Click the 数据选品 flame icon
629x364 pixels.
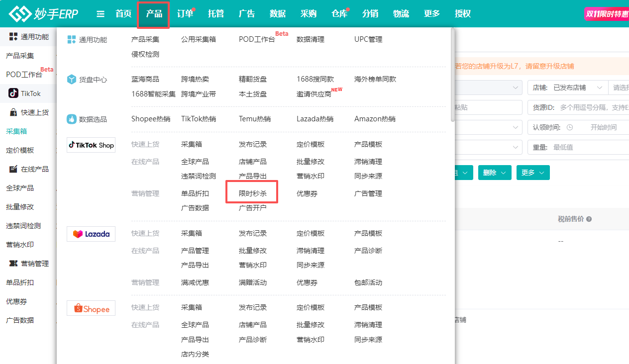tap(72, 119)
